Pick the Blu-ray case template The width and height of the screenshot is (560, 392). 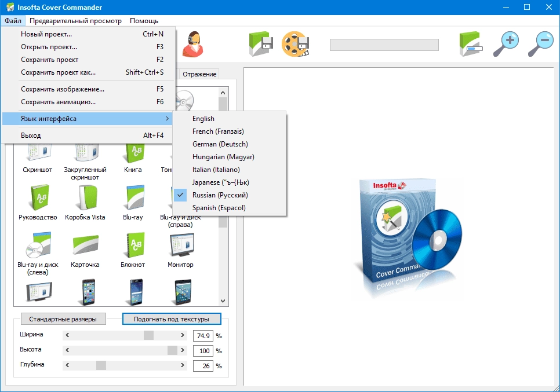tap(133, 202)
